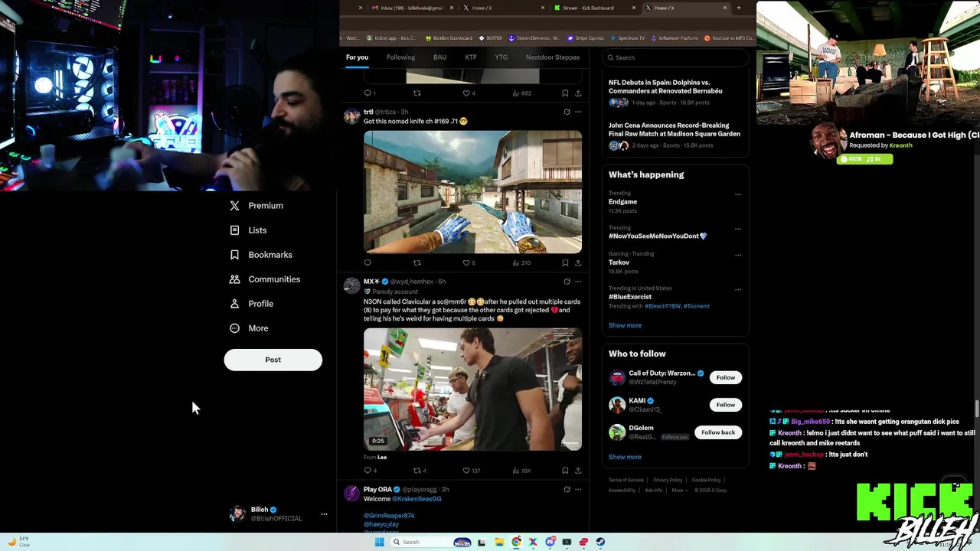Play the N3ON video in MX's post
The image size is (980, 551).
click(x=472, y=390)
